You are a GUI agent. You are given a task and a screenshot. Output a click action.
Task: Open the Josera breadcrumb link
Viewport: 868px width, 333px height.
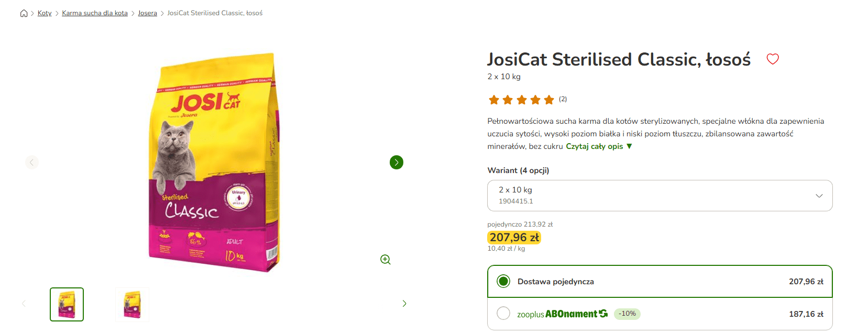coord(148,13)
